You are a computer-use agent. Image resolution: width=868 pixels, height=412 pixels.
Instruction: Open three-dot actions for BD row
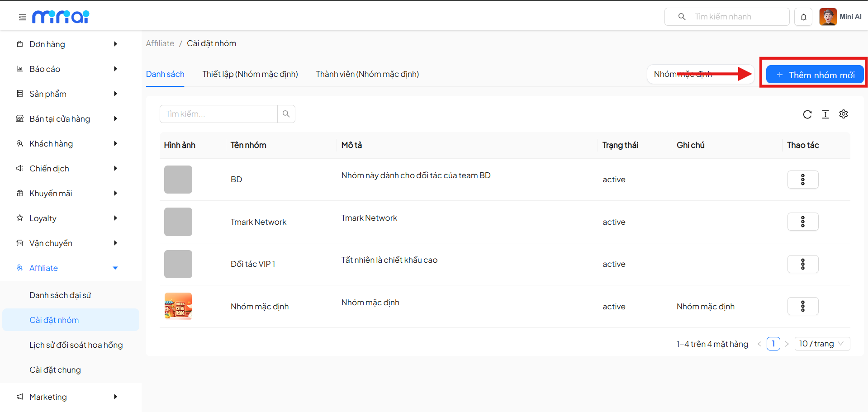tap(802, 180)
